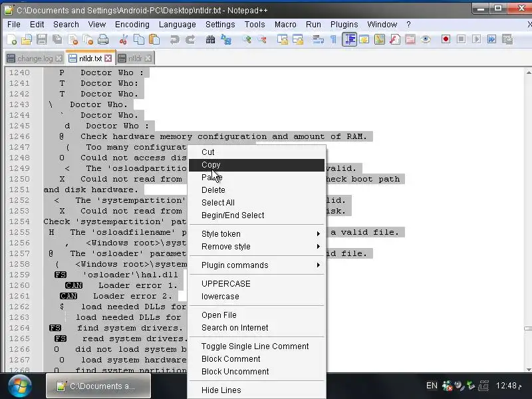This screenshot has width=532, height=399.
Task: Open the View menu
Action: pyautogui.click(x=97, y=25)
